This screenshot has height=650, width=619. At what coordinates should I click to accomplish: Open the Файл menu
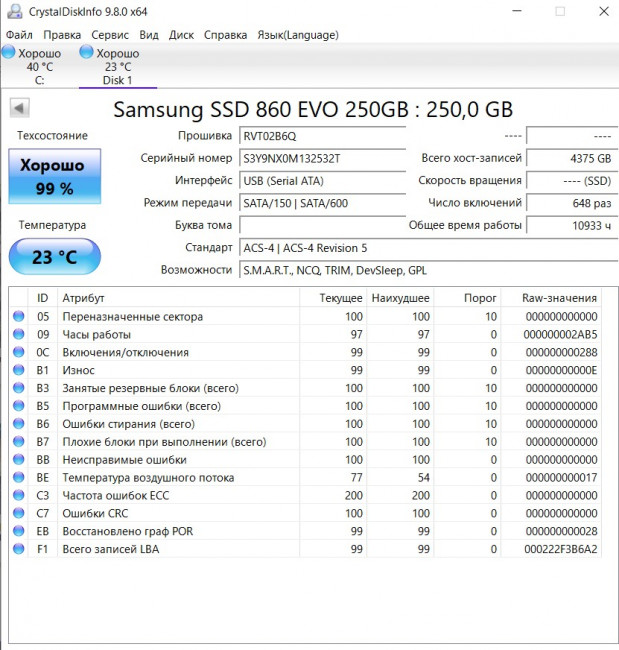pyautogui.click(x=19, y=35)
